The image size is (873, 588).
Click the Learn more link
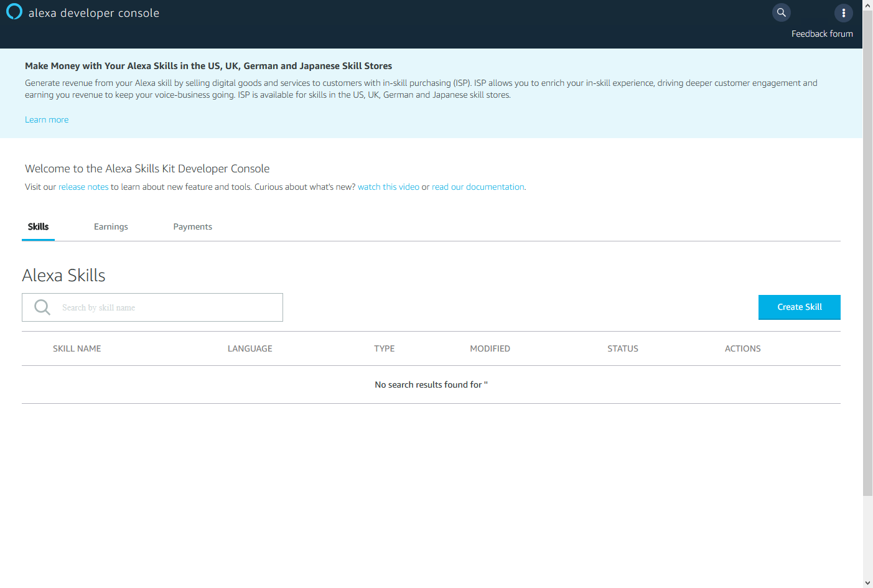[x=47, y=119]
